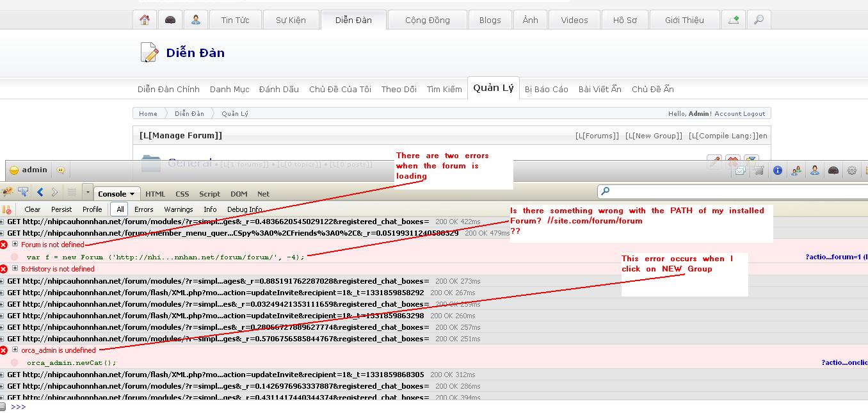
Task: Open the shopping cart icon in member bar
Action: (x=759, y=170)
